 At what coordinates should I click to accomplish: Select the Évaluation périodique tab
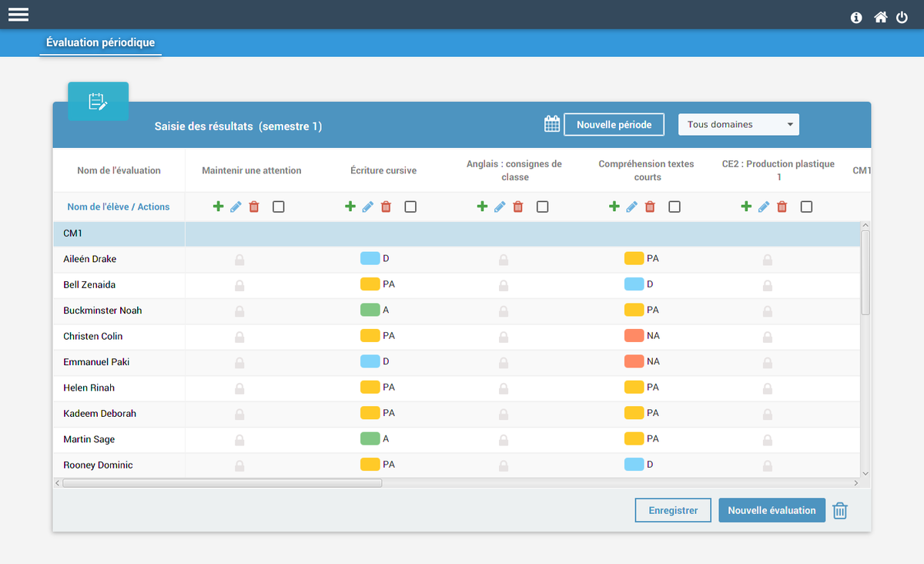(100, 43)
